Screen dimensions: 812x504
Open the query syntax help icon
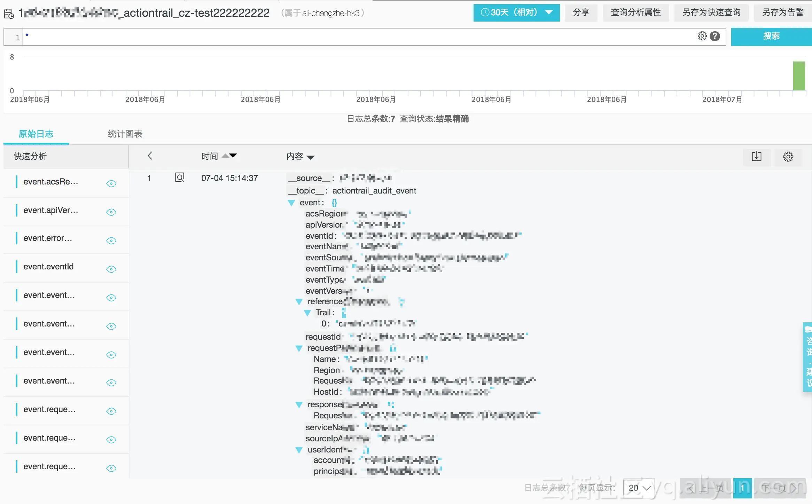click(x=715, y=36)
